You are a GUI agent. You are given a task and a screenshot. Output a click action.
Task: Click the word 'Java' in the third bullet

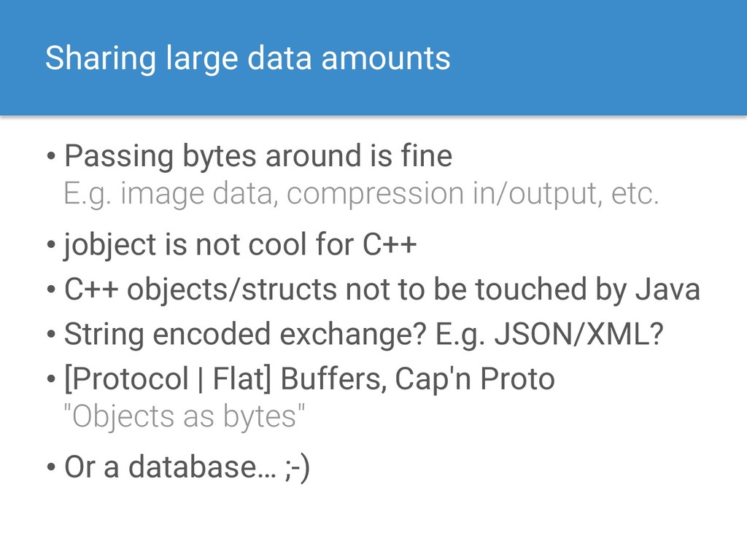pos(667,290)
